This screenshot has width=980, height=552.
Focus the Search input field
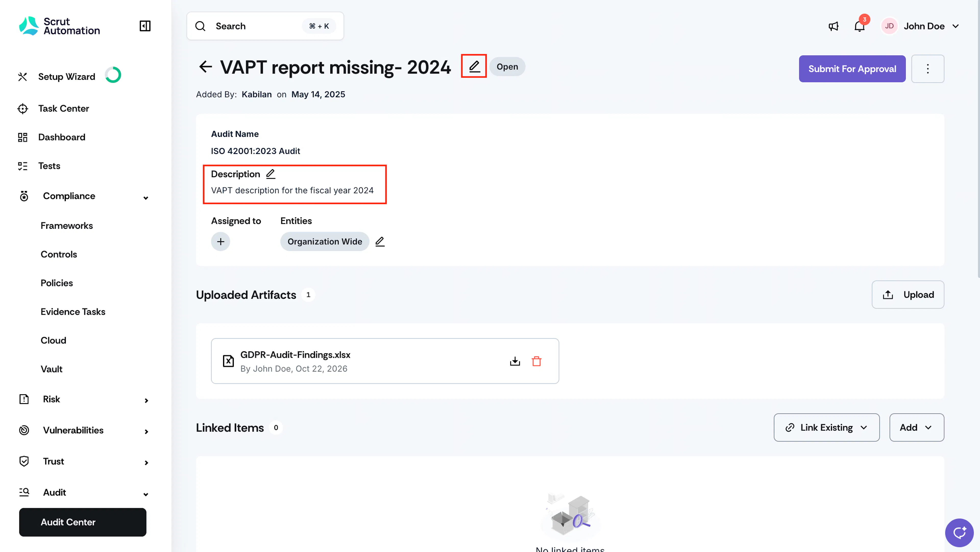point(265,26)
